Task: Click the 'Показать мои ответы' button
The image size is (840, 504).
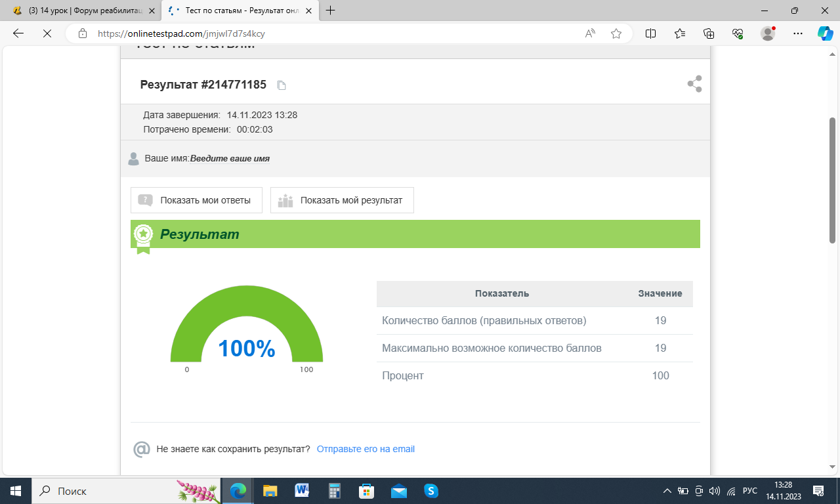Action: 196,200
